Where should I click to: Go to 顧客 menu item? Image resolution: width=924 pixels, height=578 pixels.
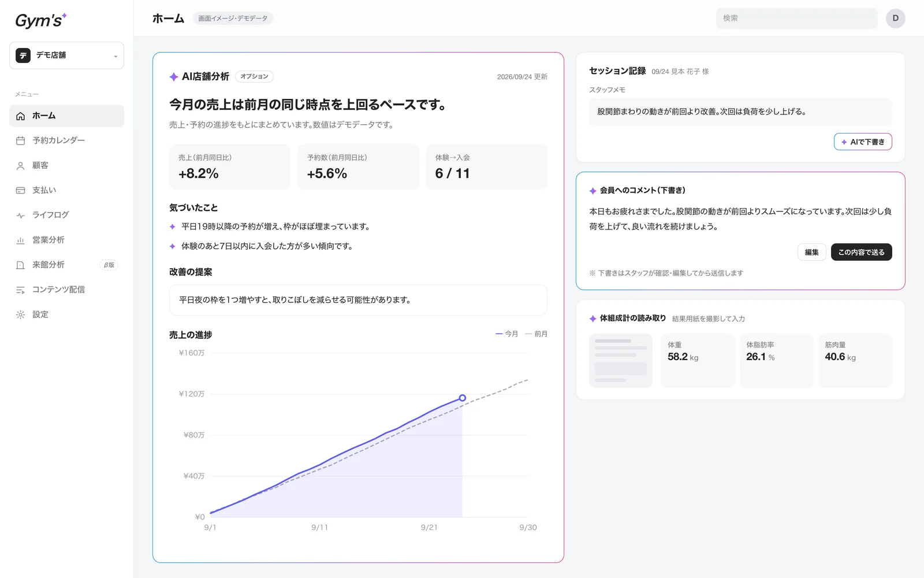66,165
